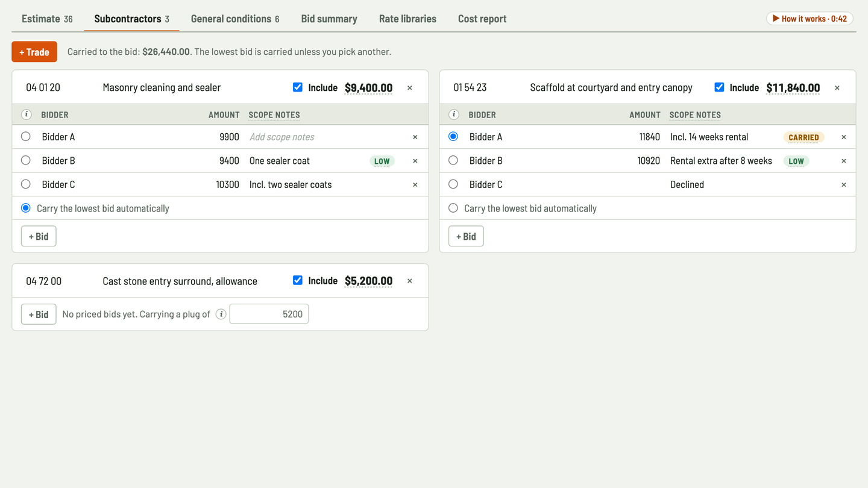868x488 pixels.
Task: Click the CARRIED badge on Scaffold Bidder A
Action: (804, 137)
